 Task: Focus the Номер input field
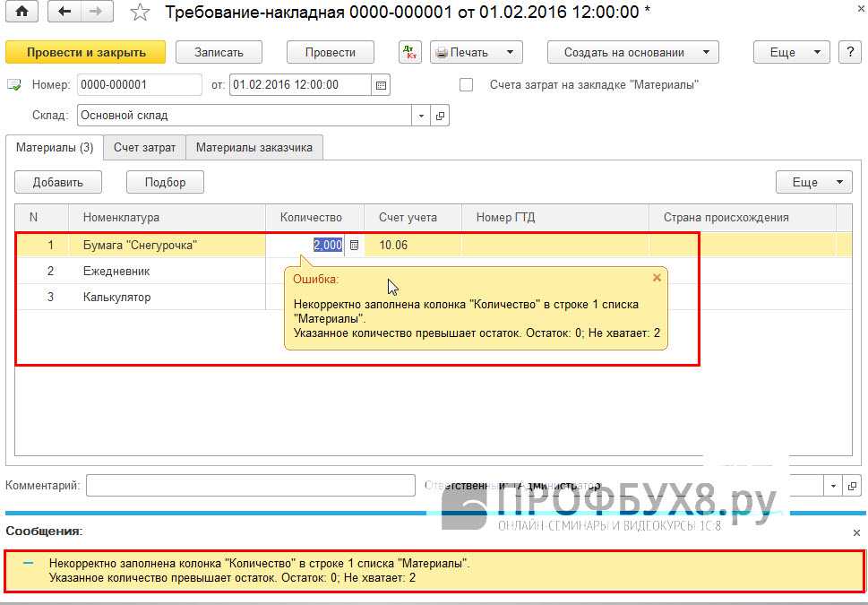(140, 85)
